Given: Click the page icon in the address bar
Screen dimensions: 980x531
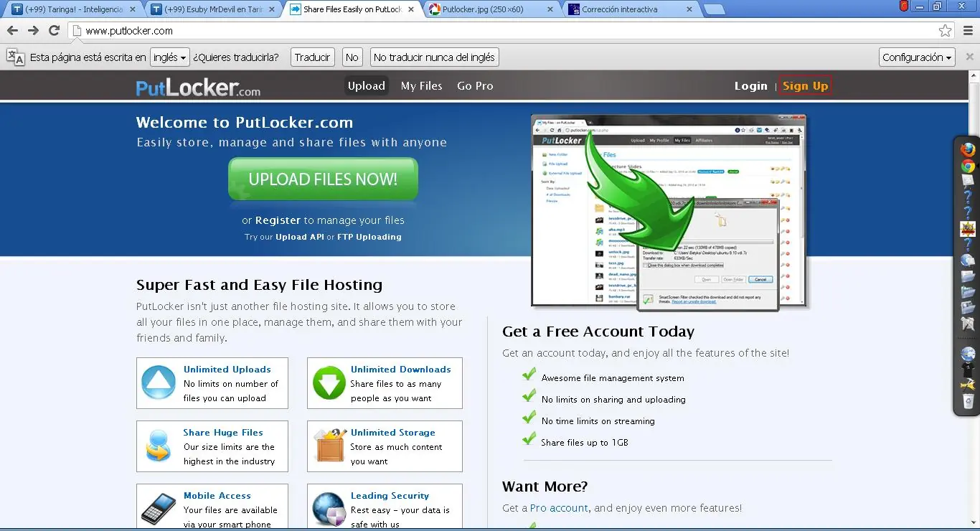Looking at the screenshot, I should click(77, 31).
